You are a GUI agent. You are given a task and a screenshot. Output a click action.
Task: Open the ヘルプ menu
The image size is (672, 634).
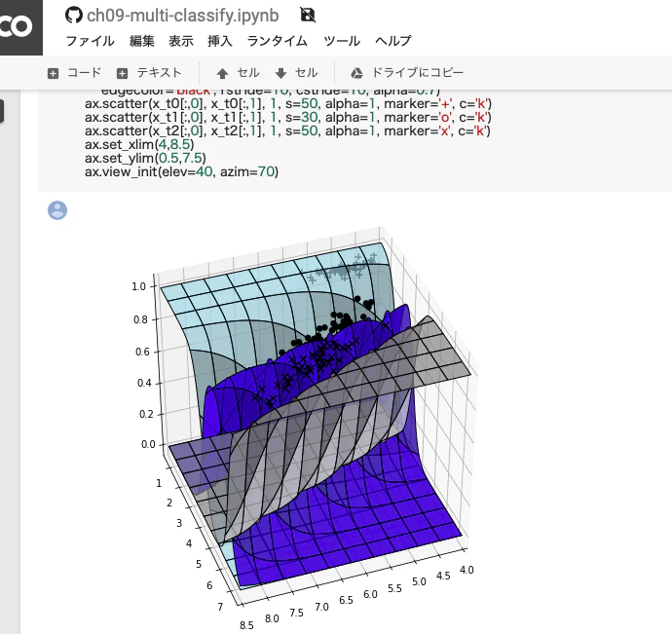point(393,41)
